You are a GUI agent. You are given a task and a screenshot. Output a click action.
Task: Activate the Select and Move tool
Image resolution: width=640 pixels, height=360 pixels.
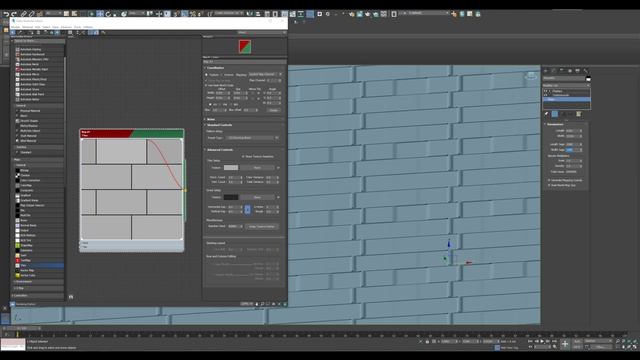point(100,14)
